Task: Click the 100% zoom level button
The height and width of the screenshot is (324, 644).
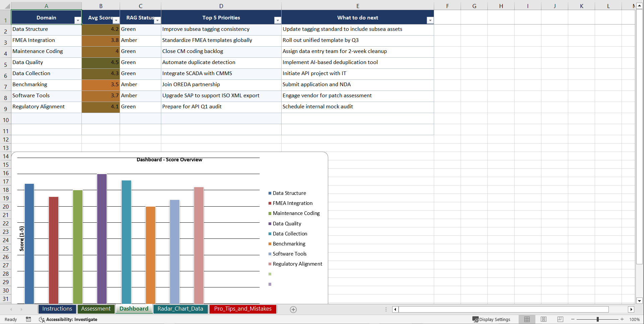Action: (635, 319)
